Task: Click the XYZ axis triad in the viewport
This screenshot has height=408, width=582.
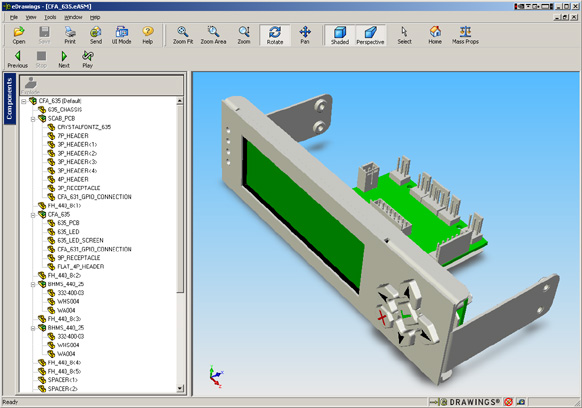Action: (x=216, y=377)
